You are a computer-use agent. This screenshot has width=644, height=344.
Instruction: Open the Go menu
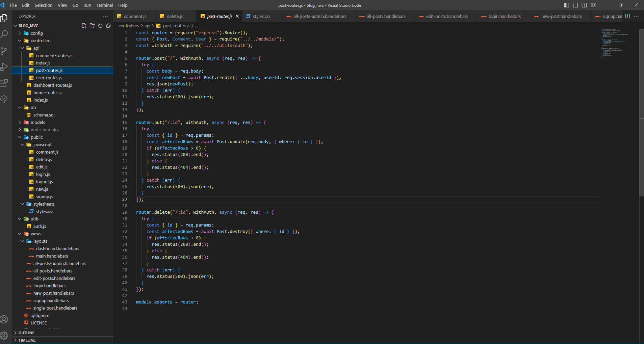coord(75,5)
